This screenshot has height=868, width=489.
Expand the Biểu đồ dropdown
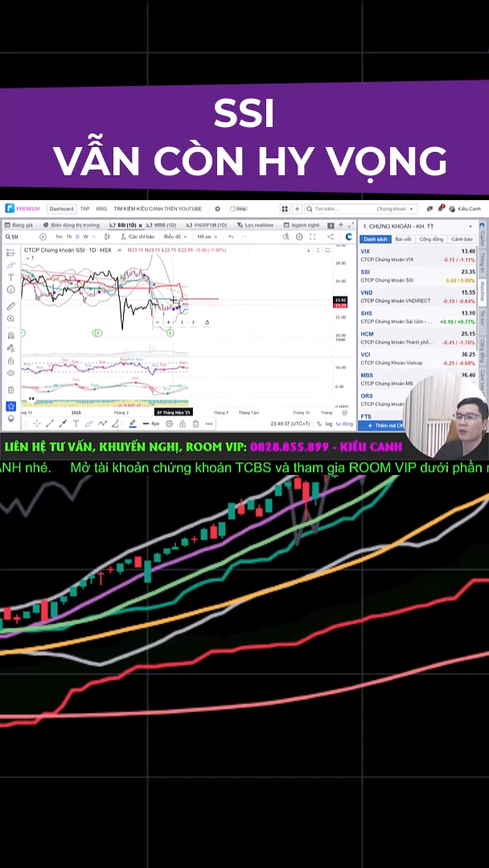175,237
